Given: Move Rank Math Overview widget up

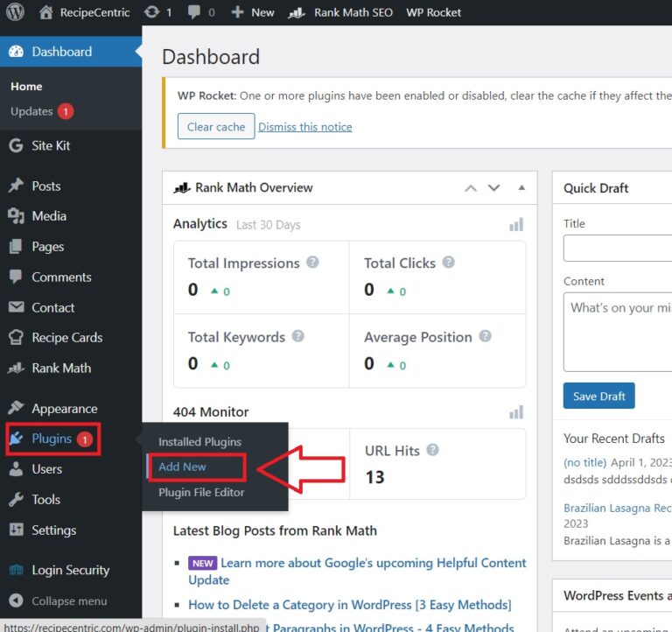Looking at the screenshot, I should [471, 188].
